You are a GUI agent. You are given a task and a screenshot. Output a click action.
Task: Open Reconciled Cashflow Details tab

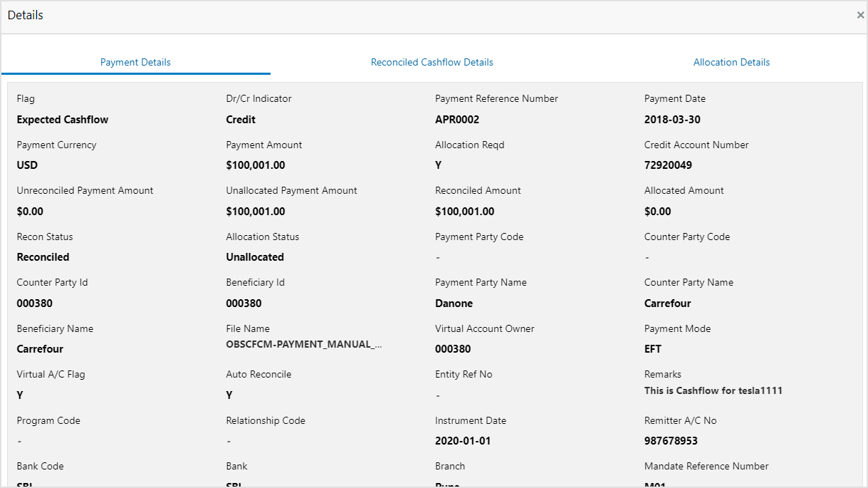[x=432, y=62]
